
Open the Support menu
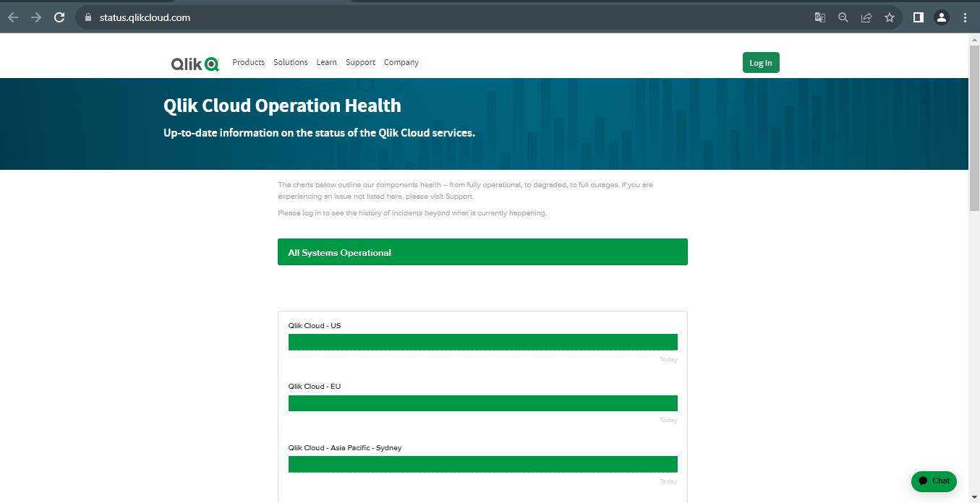(360, 62)
